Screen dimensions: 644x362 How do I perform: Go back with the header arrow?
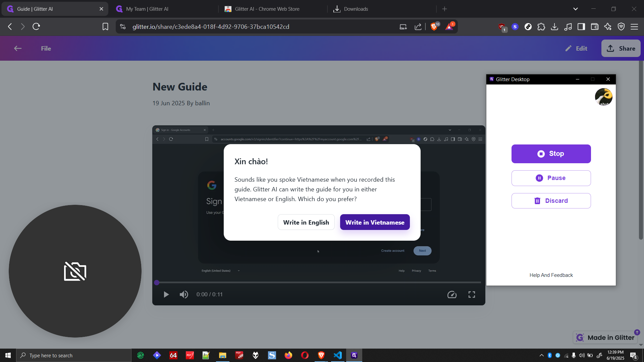click(18, 48)
